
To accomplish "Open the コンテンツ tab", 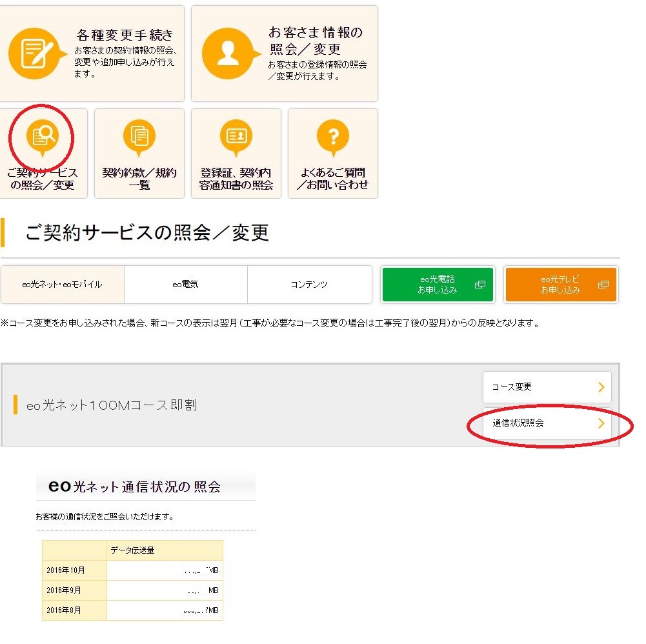I will pyautogui.click(x=309, y=285).
